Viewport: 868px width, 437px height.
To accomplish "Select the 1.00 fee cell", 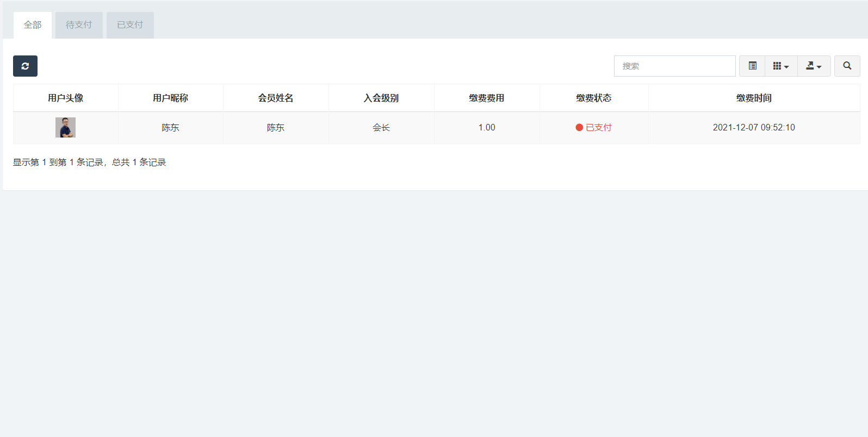I will tap(487, 128).
